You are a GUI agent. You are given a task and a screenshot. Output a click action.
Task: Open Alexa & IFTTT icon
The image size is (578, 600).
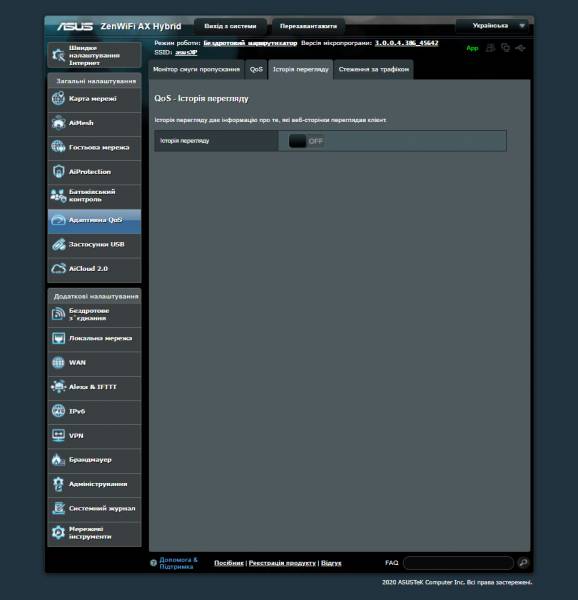58,387
